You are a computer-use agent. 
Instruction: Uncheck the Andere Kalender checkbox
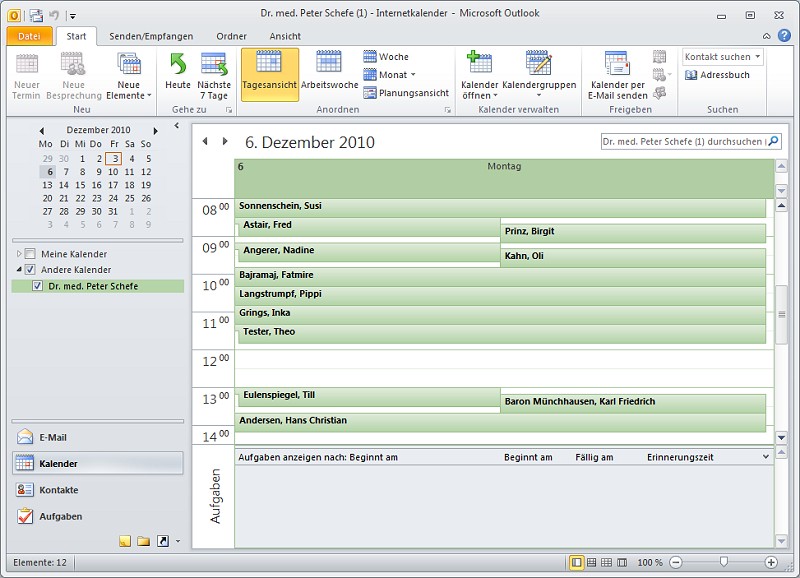pyautogui.click(x=30, y=270)
